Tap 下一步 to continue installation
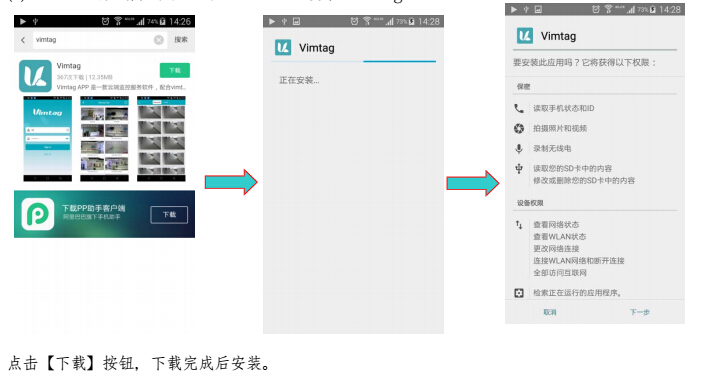701x382 pixels. tap(640, 312)
